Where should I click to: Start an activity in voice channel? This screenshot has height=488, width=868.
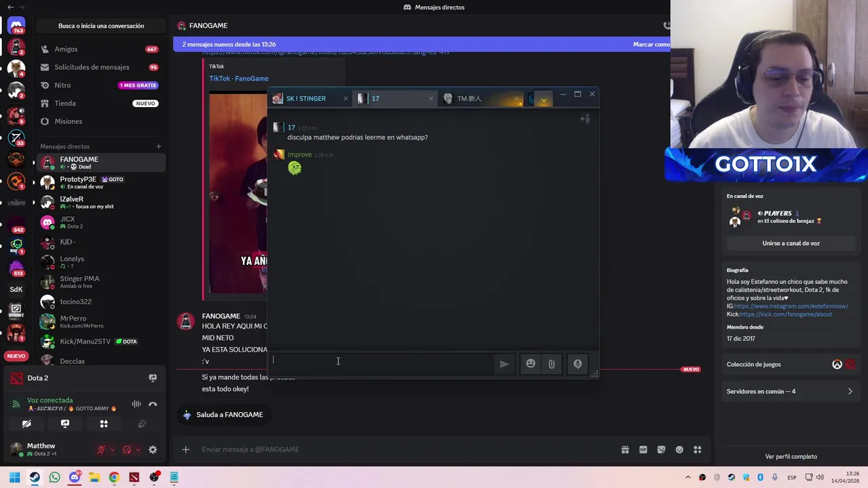tap(104, 424)
